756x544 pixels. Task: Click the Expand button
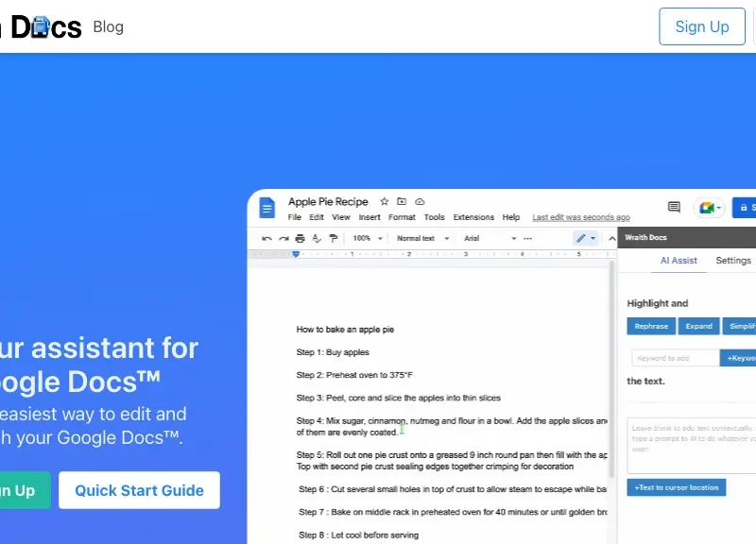tap(698, 326)
